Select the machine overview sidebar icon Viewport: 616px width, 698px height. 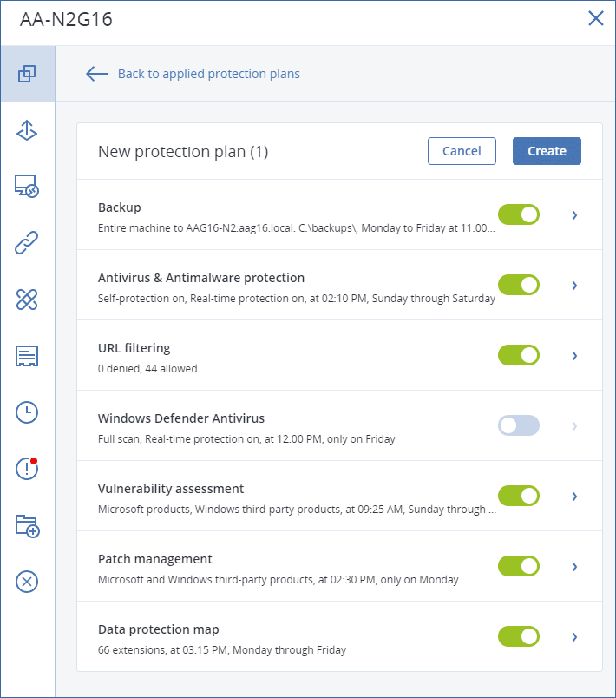(27, 74)
